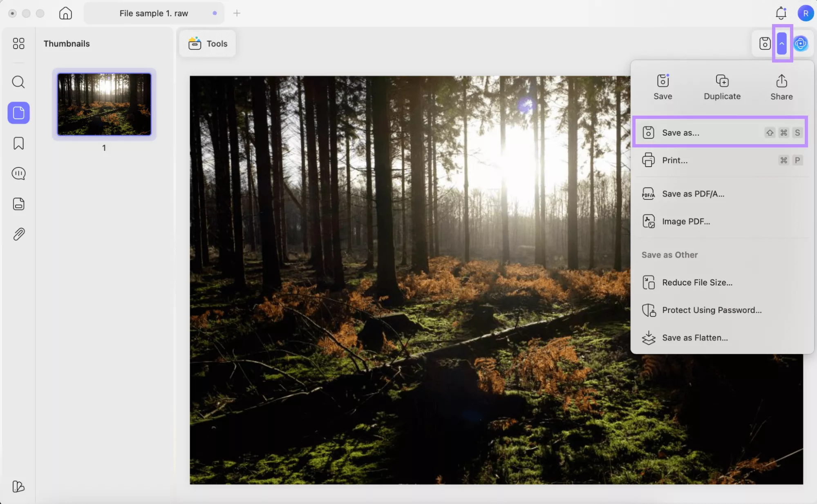The height and width of the screenshot is (504, 817).
Task: Open the layers document icon in sidebar
Action: click(18, 204)
